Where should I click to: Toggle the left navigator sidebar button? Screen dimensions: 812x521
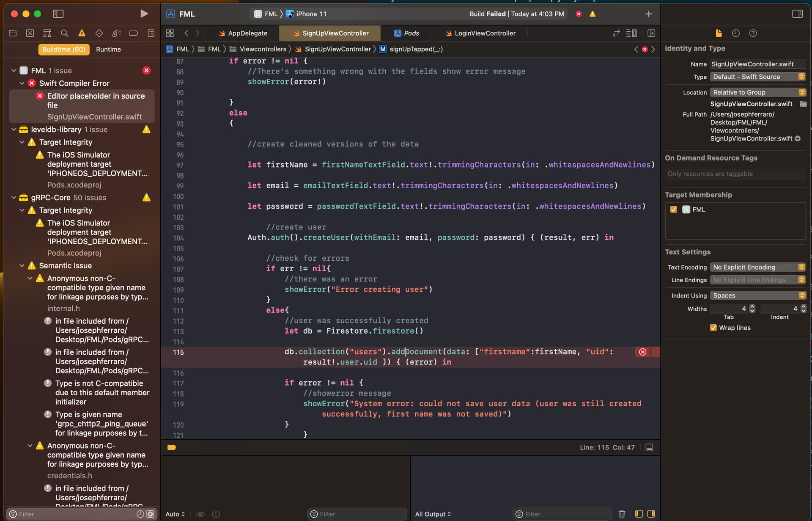(x=58, y=14)
